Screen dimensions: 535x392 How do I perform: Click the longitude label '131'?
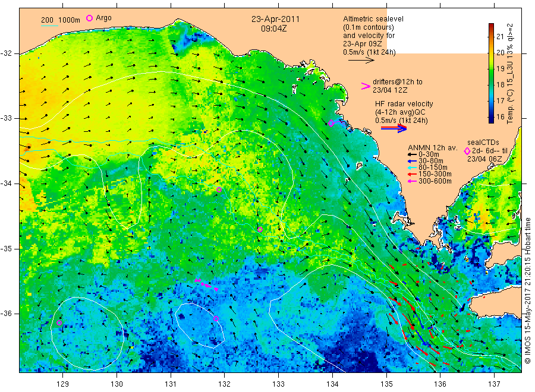(x=171, y=384)
